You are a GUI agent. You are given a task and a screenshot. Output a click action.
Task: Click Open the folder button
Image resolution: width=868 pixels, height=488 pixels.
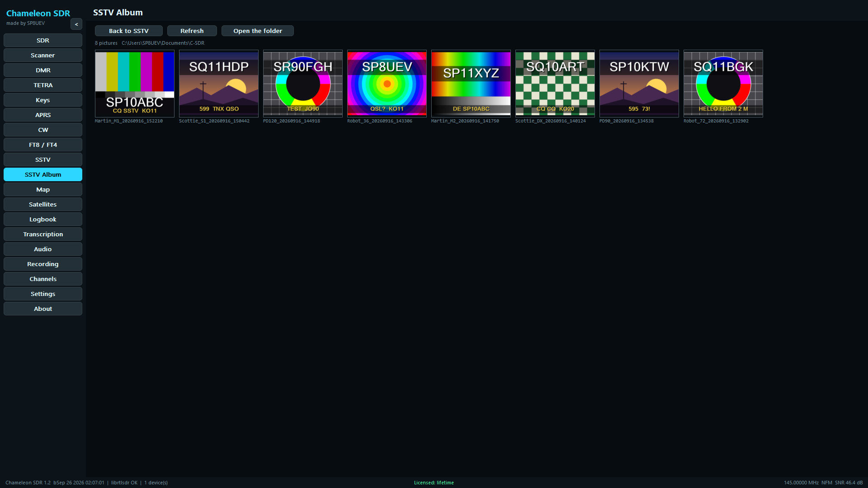click(258, 31)
